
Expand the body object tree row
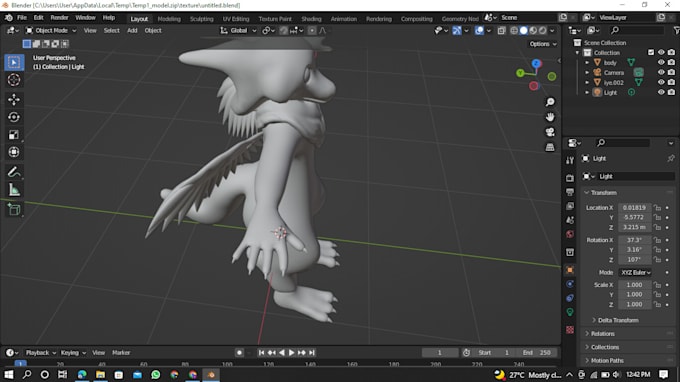tap(587, 62)
